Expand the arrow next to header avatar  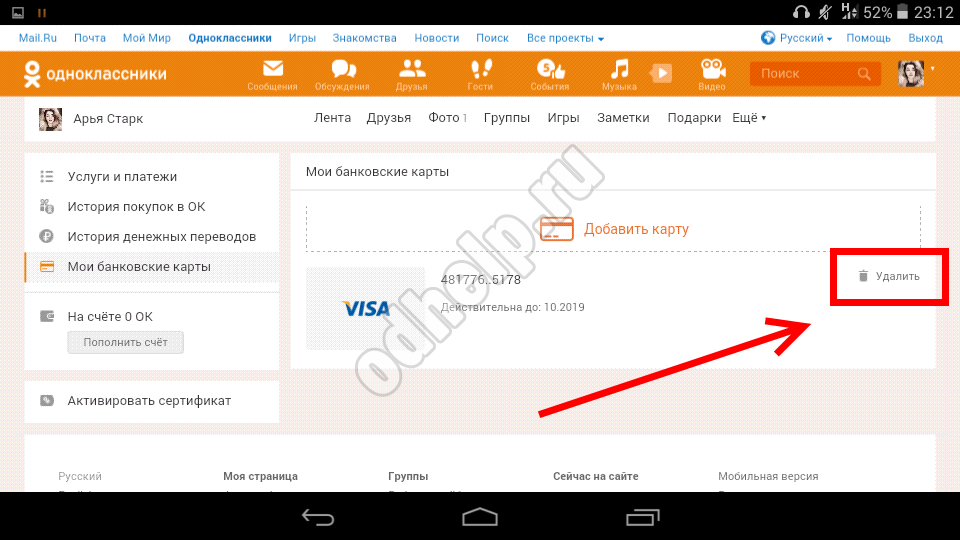pos(932,69)
